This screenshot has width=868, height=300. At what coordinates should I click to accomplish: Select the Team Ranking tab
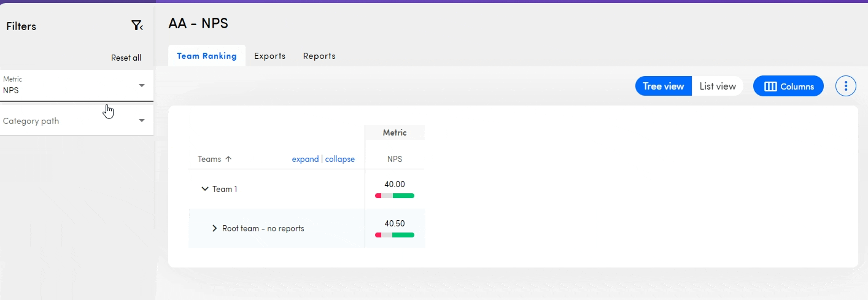point(206,56)
